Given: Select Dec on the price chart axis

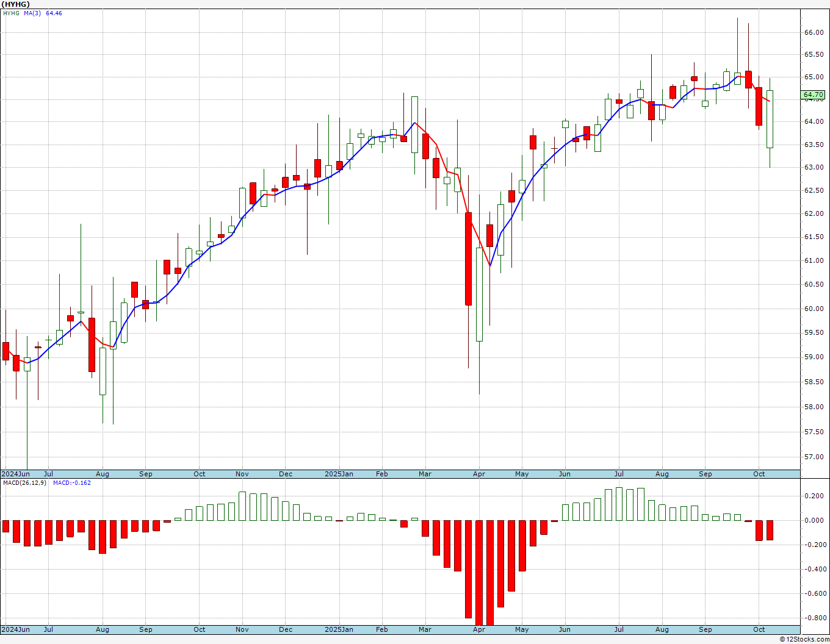Looking at the screenshot, I should click(x=286, y=474).
